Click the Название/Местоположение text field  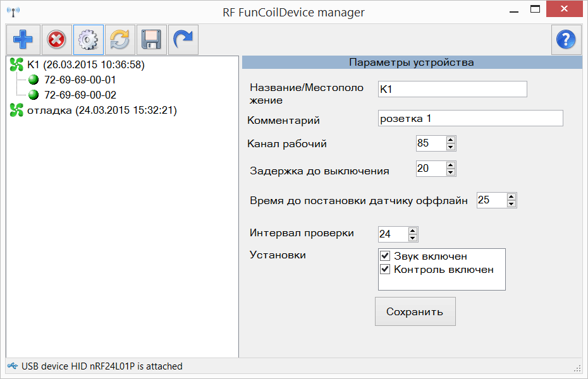point(453,89)
